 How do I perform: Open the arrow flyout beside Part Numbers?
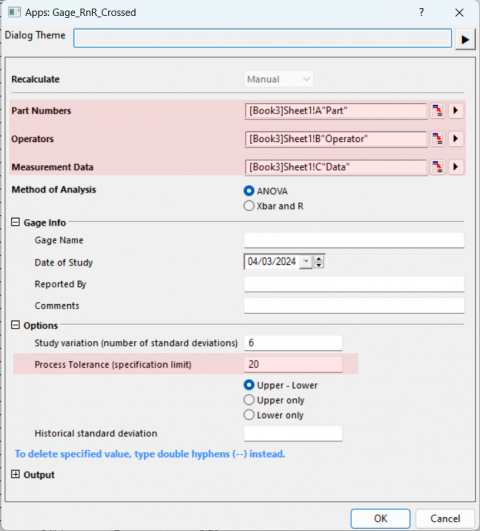point(456,111)
